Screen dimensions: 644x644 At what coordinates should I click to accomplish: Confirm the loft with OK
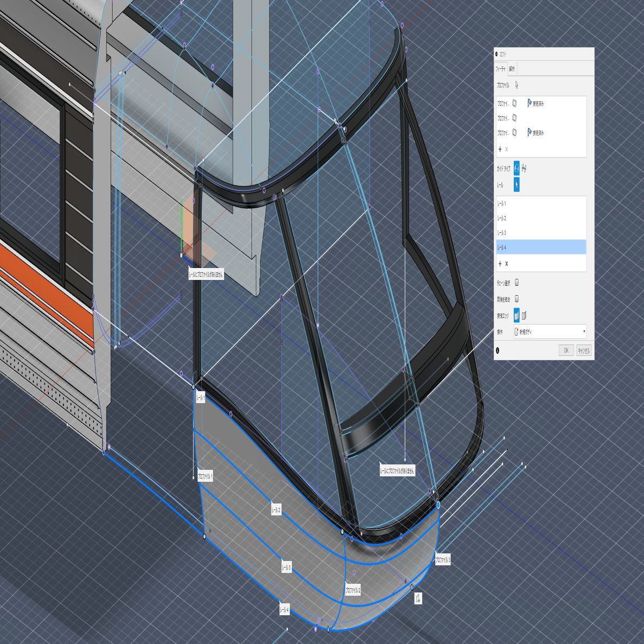coord(566,350)
